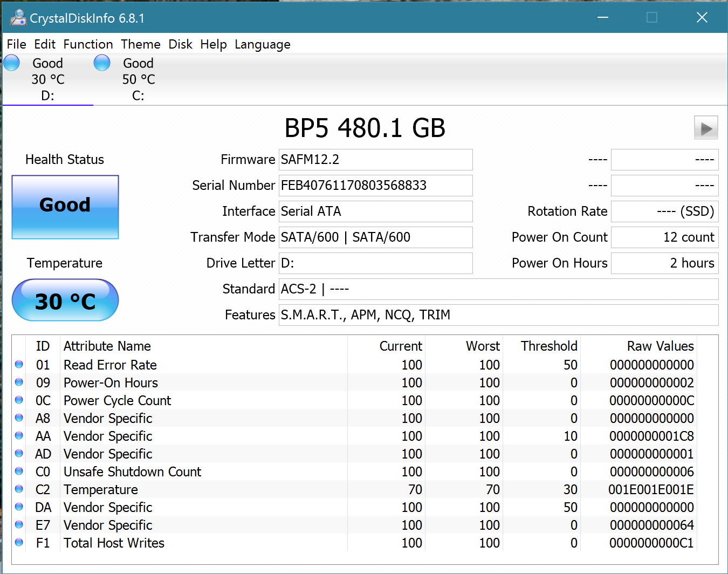Click the Raw Values column header
Viewport: 728px width, 574px height.
click(660, 346)
